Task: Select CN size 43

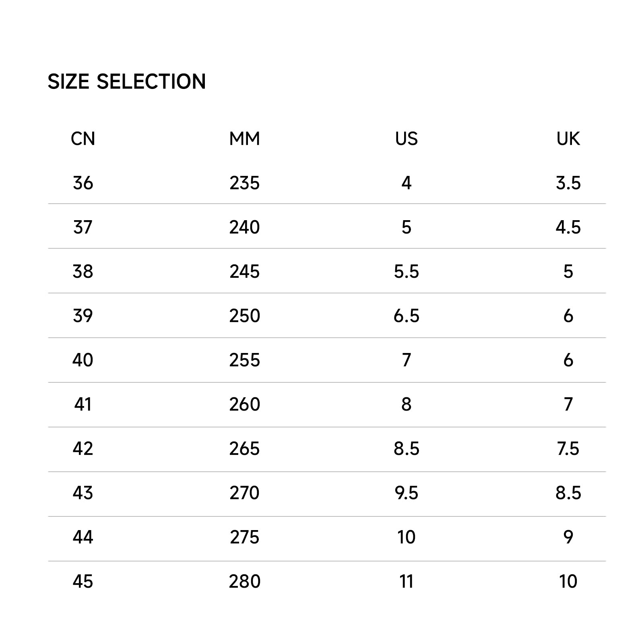Action: click(83, 493)
